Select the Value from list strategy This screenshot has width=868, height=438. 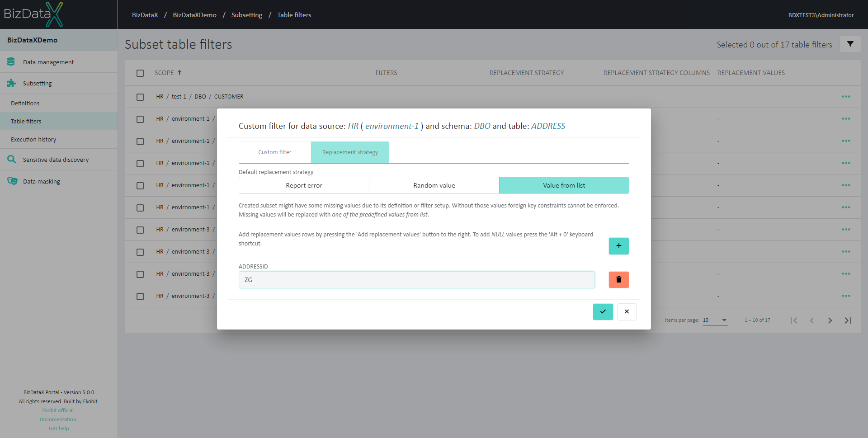pos(564,185)
